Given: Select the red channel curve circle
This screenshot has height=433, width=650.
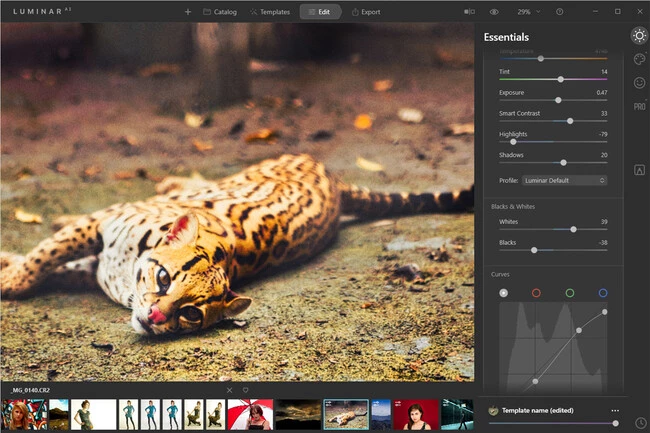Looking at the screenshot, I should coord(536,293).
